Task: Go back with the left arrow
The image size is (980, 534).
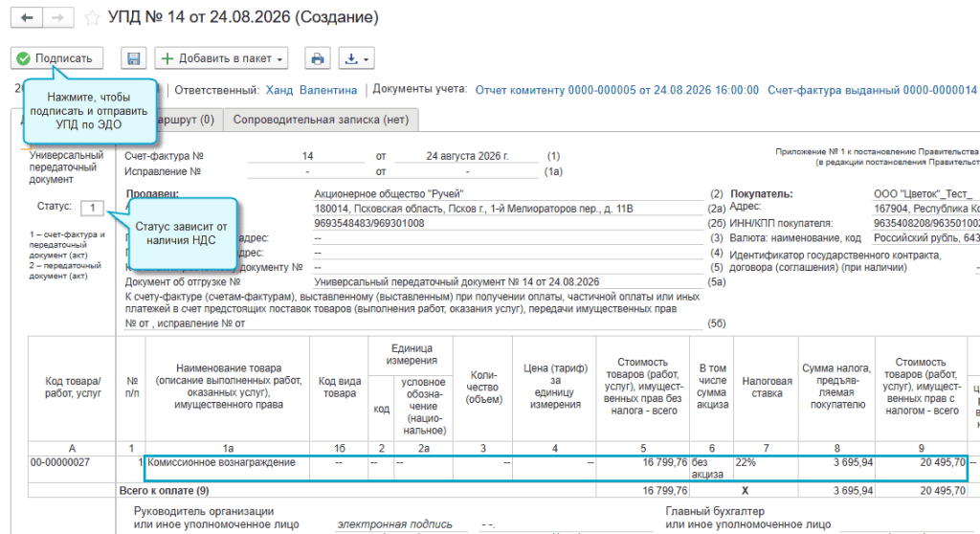Action: click(26, 17)
